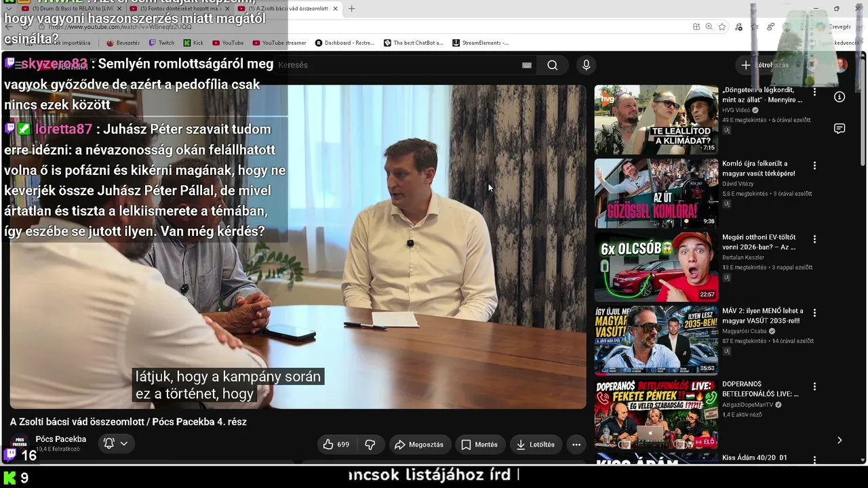Open options menu for the MÁV 2 video
Image resolution: width=868 pixels, height=488 pixels.
click(814, 313)
